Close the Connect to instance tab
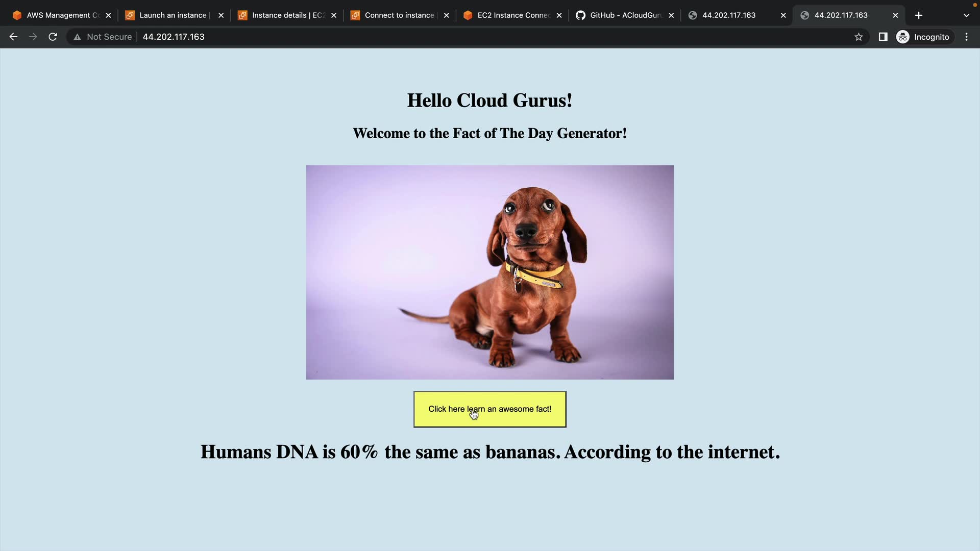Screen dimensions: 980x551 [x=447, y=15]
